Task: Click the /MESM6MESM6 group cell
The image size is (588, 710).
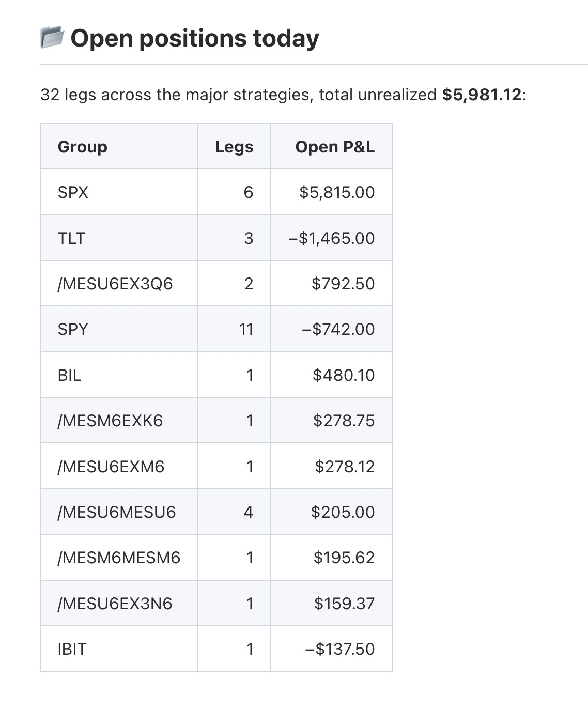Action: tap(119, 558)
